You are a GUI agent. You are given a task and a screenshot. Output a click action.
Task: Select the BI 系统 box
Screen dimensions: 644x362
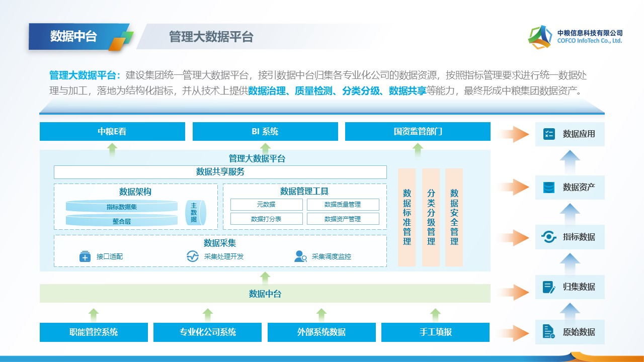point(265,132)
